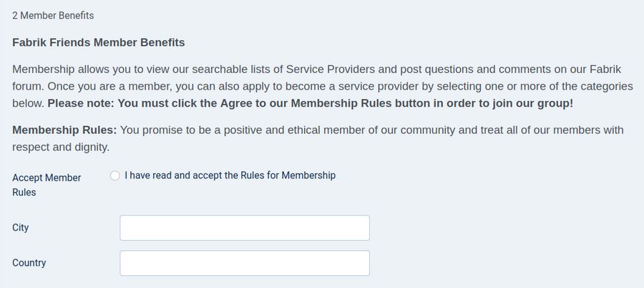The width and height of the screenshot is (644, 288).
Task: Click the City field label
Action: pos(21,228)
